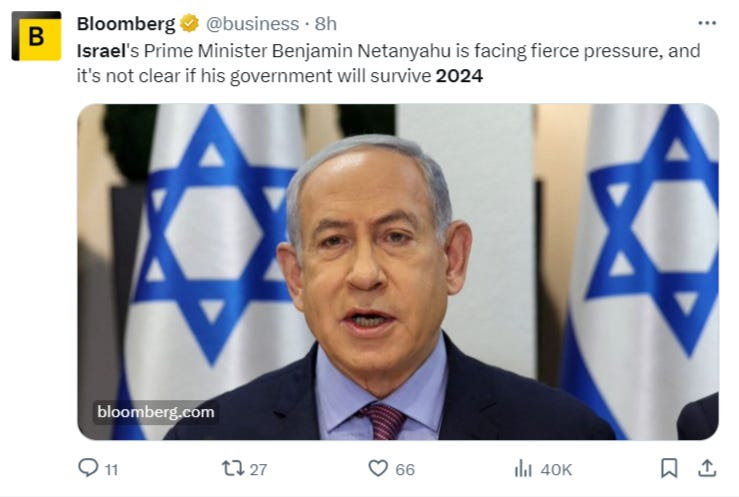Click the reply speech bubble icon
The width and height of the screenshot is (739, 497).
88,468
